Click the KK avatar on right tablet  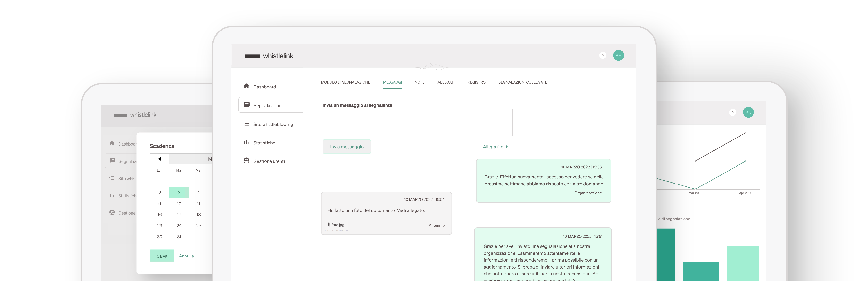[x=748, y=112]
